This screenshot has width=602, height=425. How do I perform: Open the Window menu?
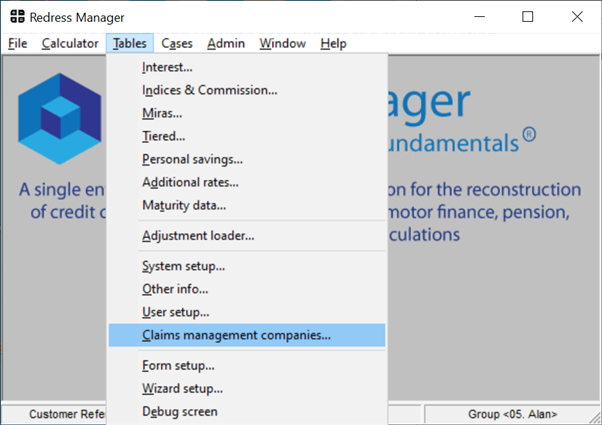point(283,43)
